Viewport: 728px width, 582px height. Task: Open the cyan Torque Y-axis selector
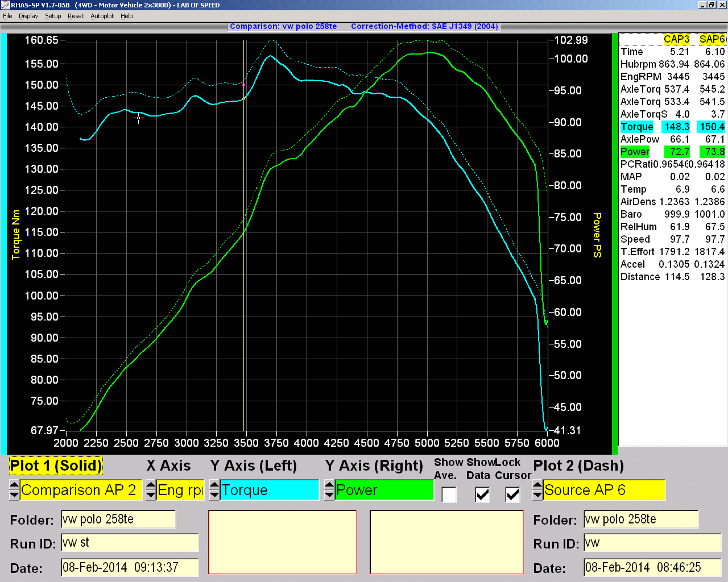point(269,490)
